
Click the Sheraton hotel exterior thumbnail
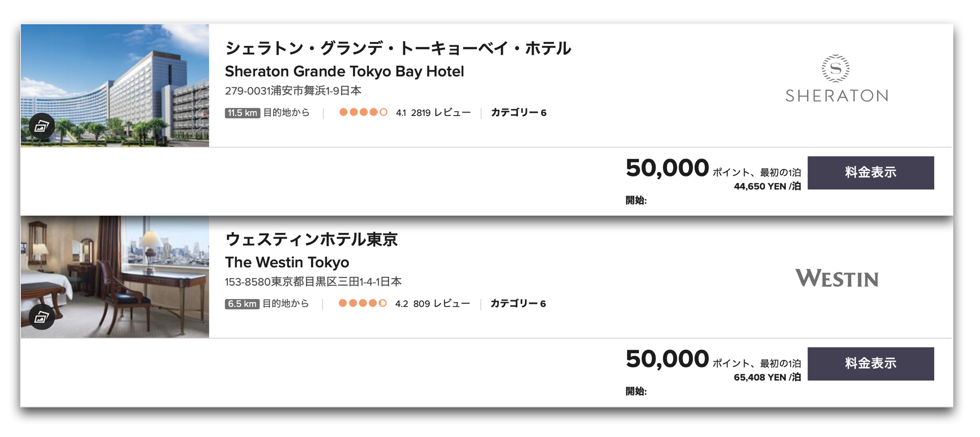coord(115,85)
